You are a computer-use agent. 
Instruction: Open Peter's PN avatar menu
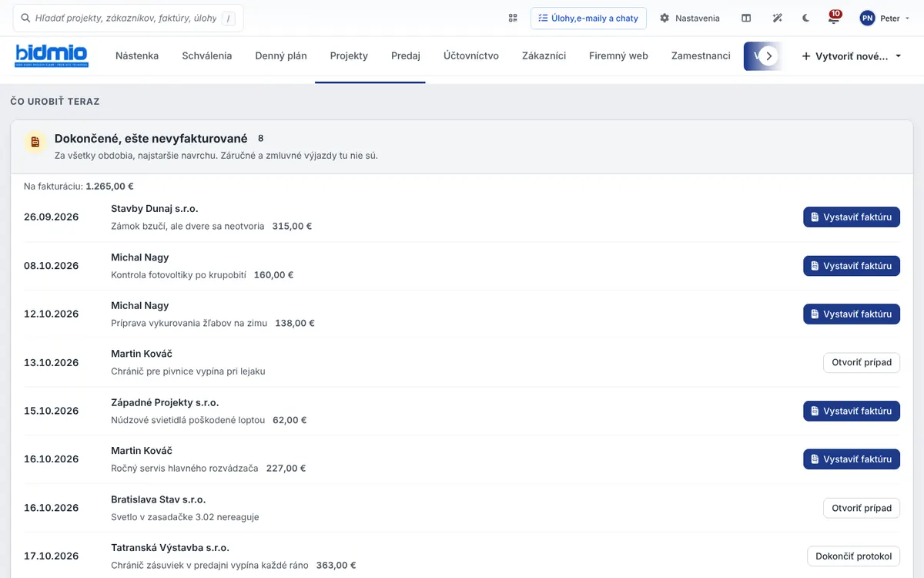click(x=883, y=18)
